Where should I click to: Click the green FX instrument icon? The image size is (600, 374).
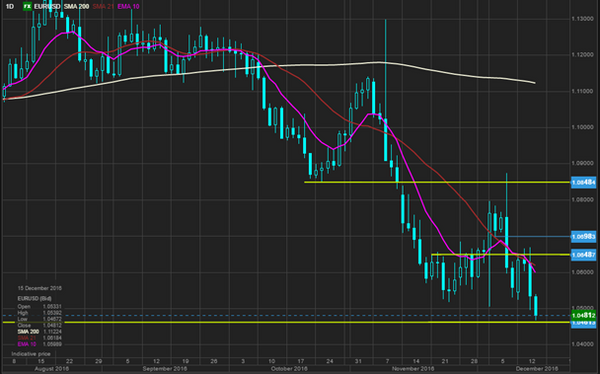click(x=27, y=6)
